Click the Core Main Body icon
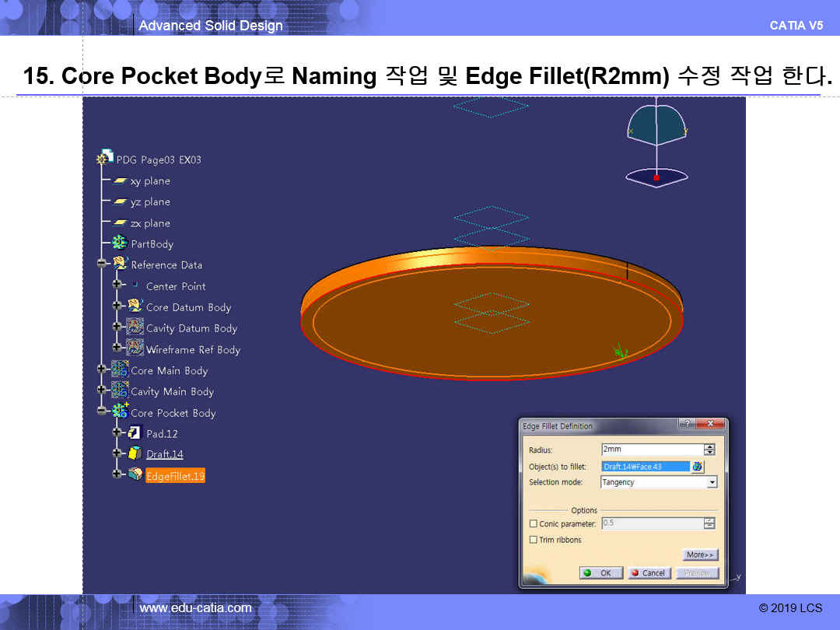Viewport: 840px width, 630px height. pos(120,370)
